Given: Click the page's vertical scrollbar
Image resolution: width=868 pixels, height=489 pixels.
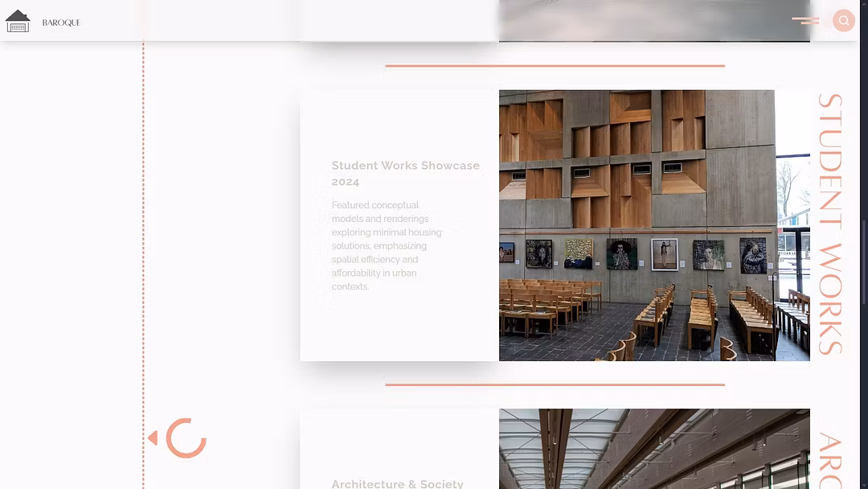Looking at the screenshot, I should (x=864, y=241).
